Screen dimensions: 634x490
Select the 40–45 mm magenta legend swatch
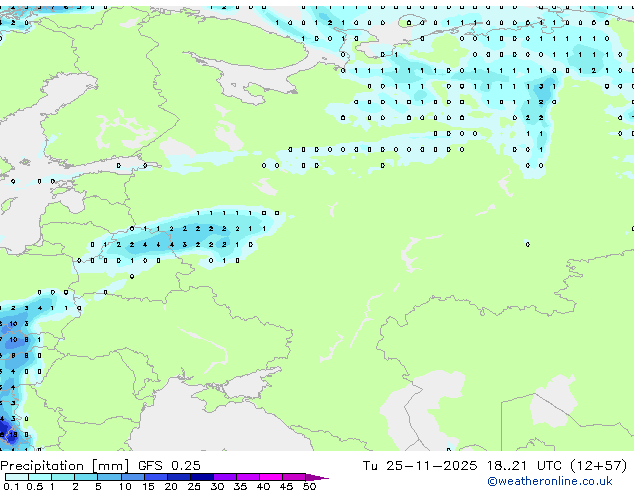[271, 477]
